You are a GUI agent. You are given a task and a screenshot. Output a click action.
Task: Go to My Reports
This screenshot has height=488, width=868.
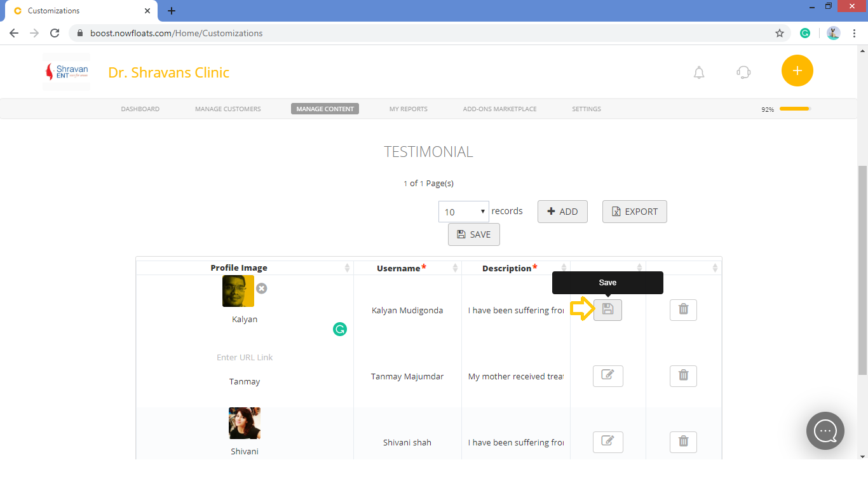(409, 109)
